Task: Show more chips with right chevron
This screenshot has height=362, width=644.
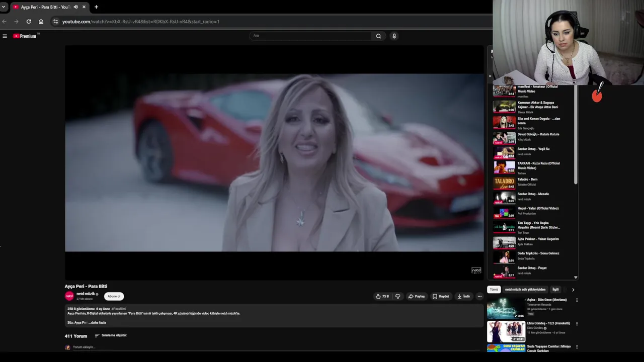Action: point(573,290)
